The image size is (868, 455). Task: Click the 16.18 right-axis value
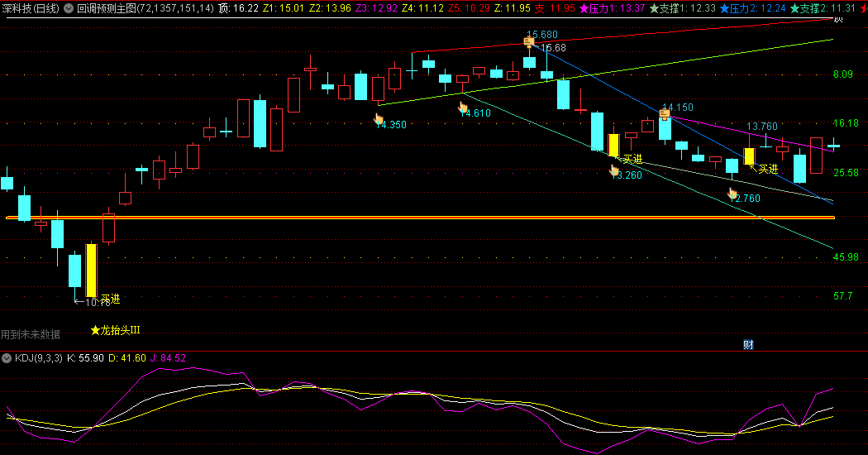tap(846, 123)
